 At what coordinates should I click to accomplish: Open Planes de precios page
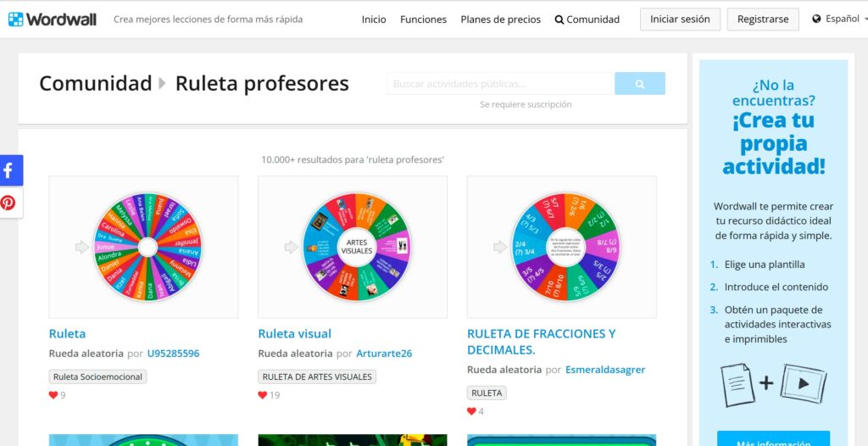[500, 20]
